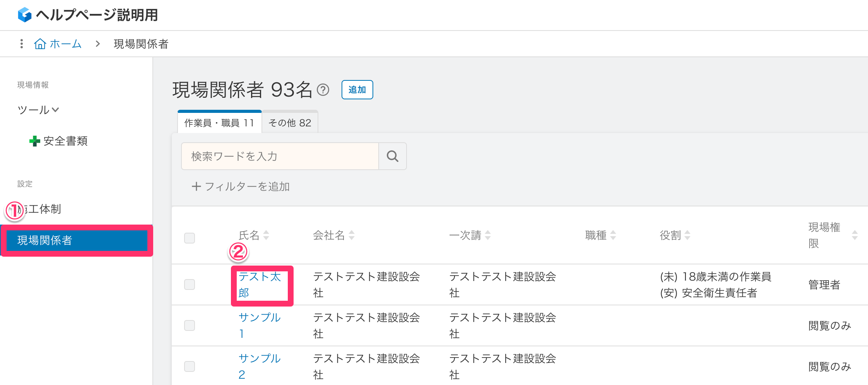Switch to the その他 82 tab
The width and height of the screenshot is (868, 385).
(x=290, y=123)
